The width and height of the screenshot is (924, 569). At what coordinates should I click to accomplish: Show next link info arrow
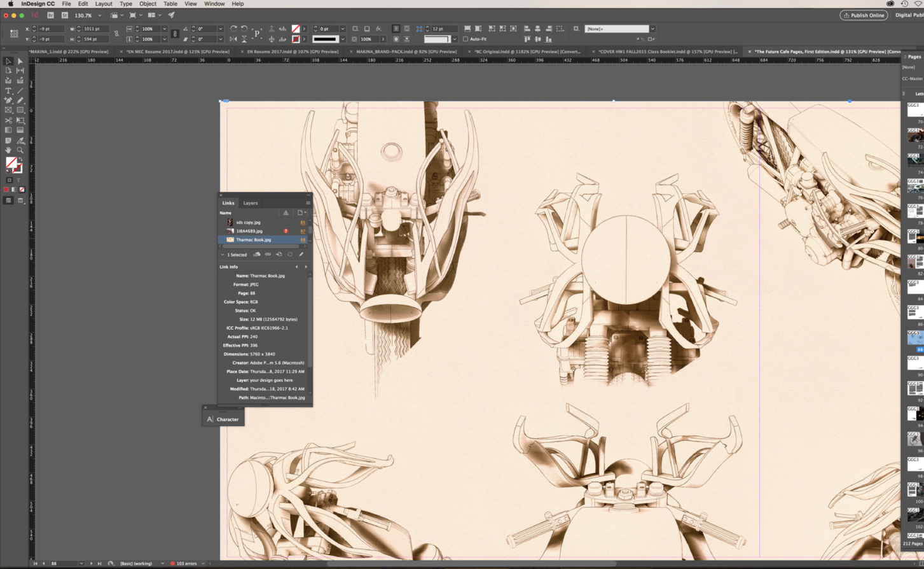click(305, 267)
